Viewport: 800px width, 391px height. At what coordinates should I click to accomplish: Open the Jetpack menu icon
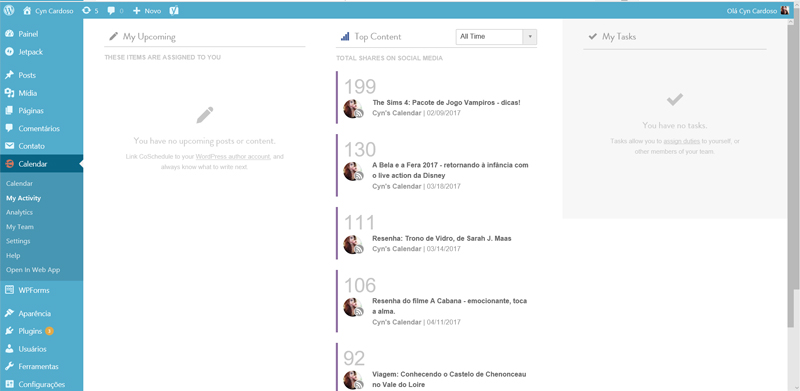click(x=9, y=52)
